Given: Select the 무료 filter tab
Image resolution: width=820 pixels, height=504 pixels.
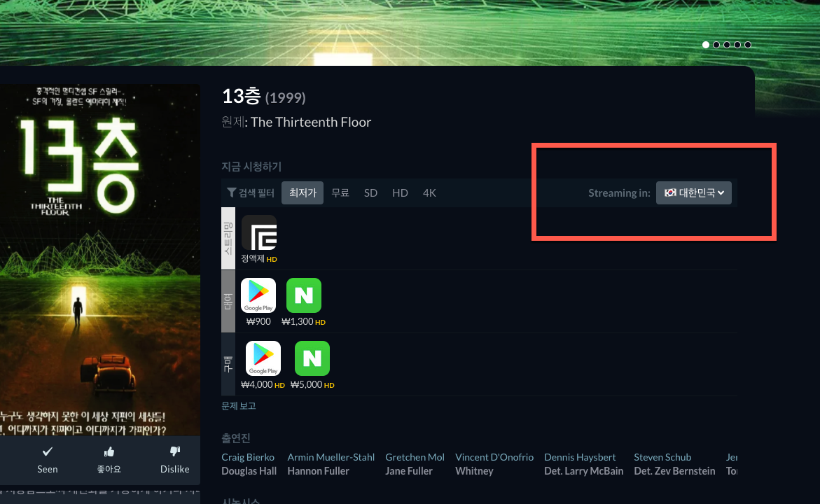Looking at the screenshot, I should pos(340,193).
